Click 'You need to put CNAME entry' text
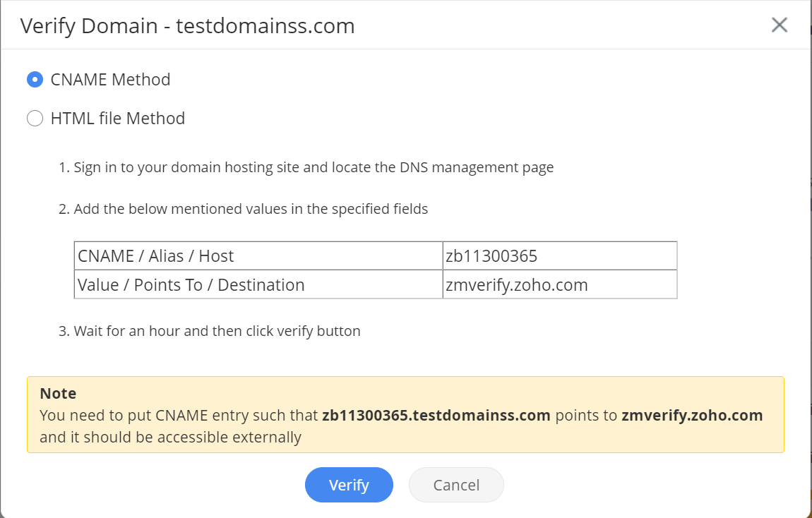The width and height of the screenshot is (812, 518). tap(179, 415)
